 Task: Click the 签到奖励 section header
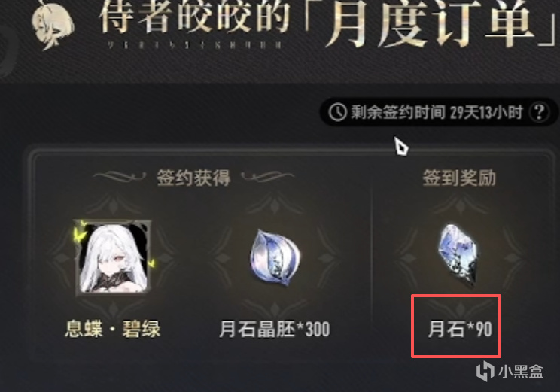tap(459, 178)
